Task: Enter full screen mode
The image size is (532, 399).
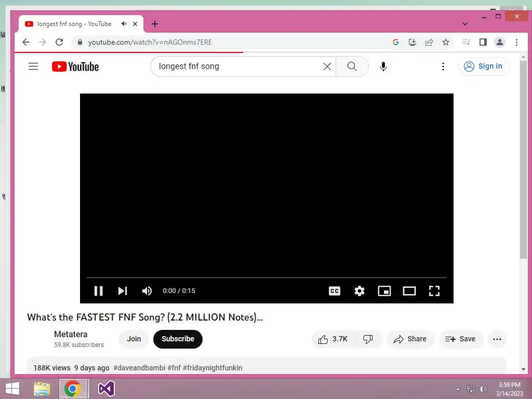Action: pos(434,291)
